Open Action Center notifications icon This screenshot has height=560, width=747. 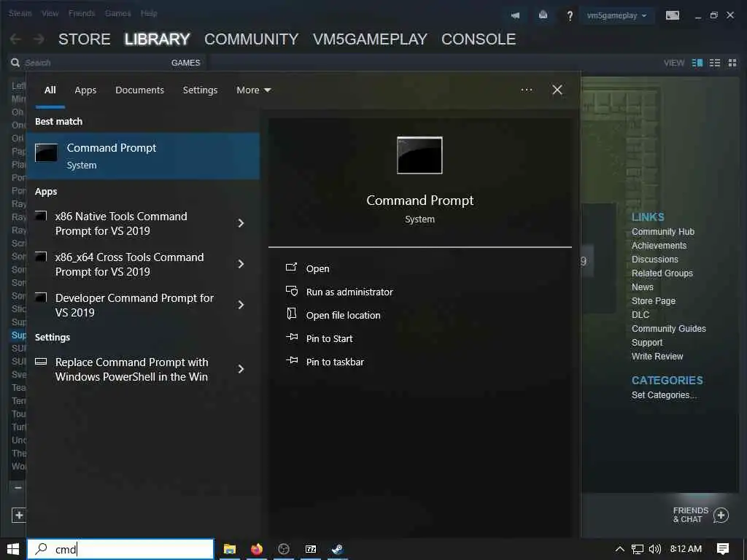(x=723, y=549)
